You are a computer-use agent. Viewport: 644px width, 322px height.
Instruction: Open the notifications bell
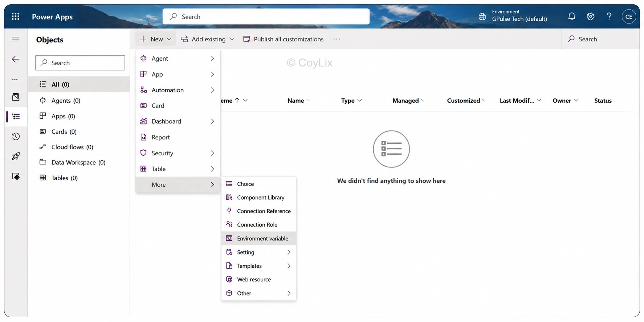click(x=571, y=16)
